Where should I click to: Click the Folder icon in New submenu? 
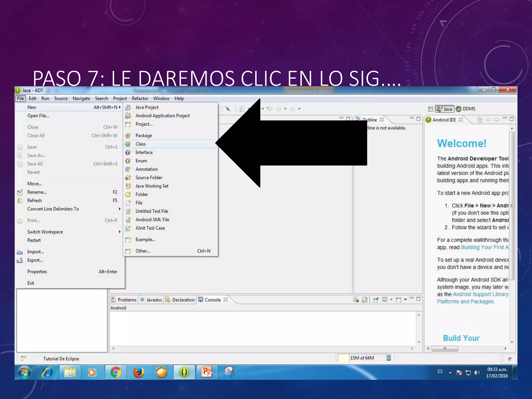128,194
